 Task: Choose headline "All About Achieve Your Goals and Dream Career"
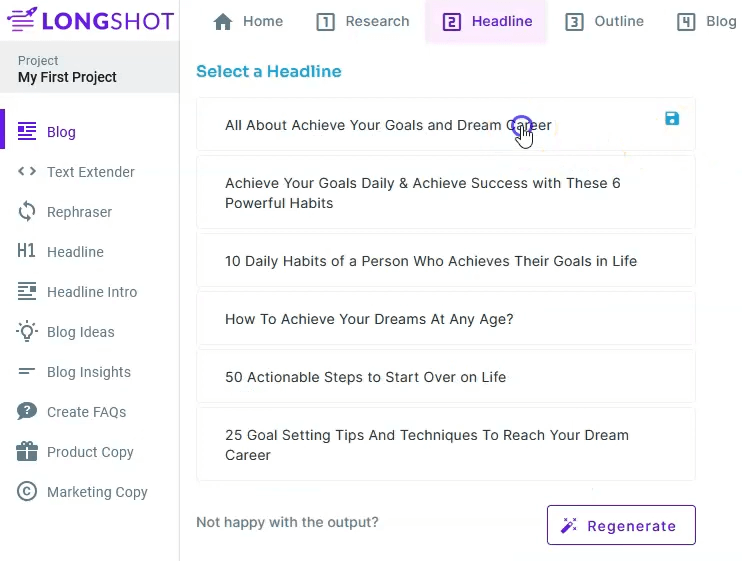tap(446, 124)
